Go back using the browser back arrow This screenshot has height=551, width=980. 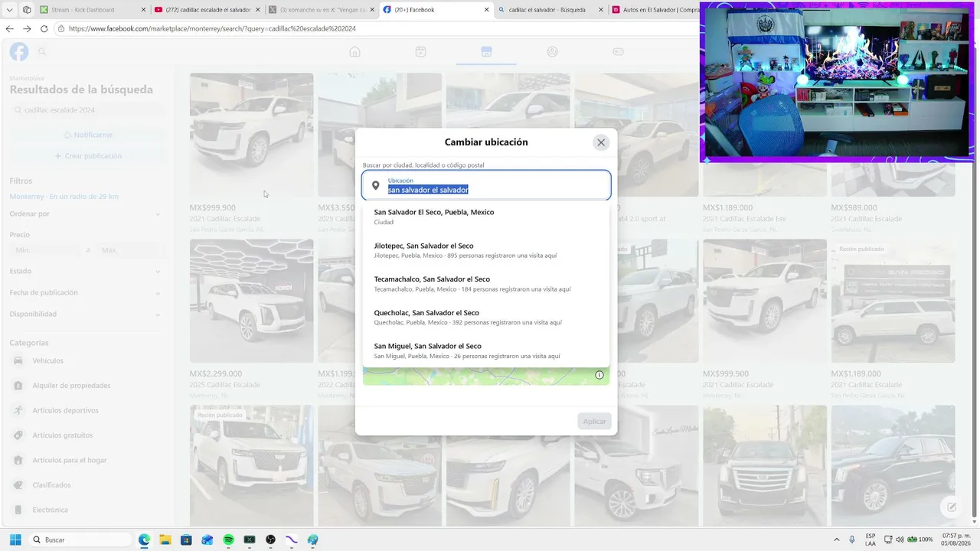[x=10, y=29]
